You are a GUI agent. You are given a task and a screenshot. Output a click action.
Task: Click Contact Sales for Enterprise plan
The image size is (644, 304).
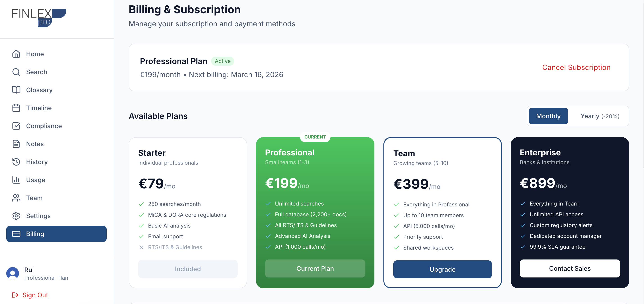click(x=570, y=268)
